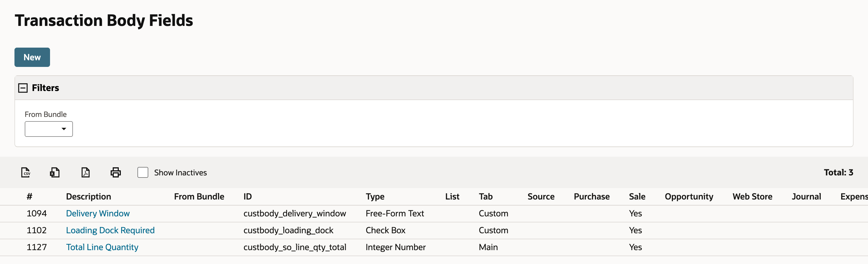The width and height of the screenshot is (868, 264).
Task: Collapse the Filters section
Action: pyautogui.click(x=23, y=88)
